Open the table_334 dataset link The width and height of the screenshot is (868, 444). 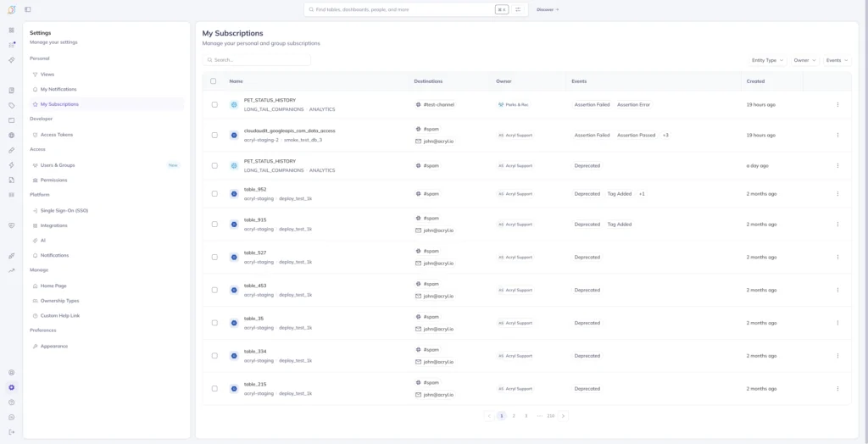pos(255,352)
